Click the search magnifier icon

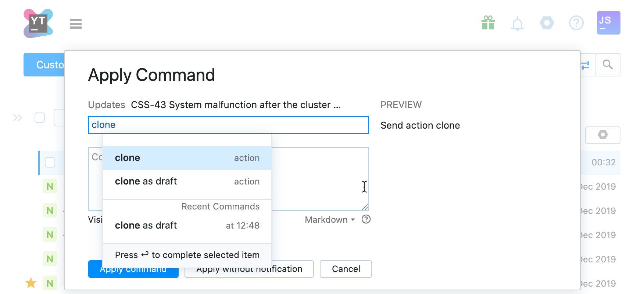[x=608, y=65]
